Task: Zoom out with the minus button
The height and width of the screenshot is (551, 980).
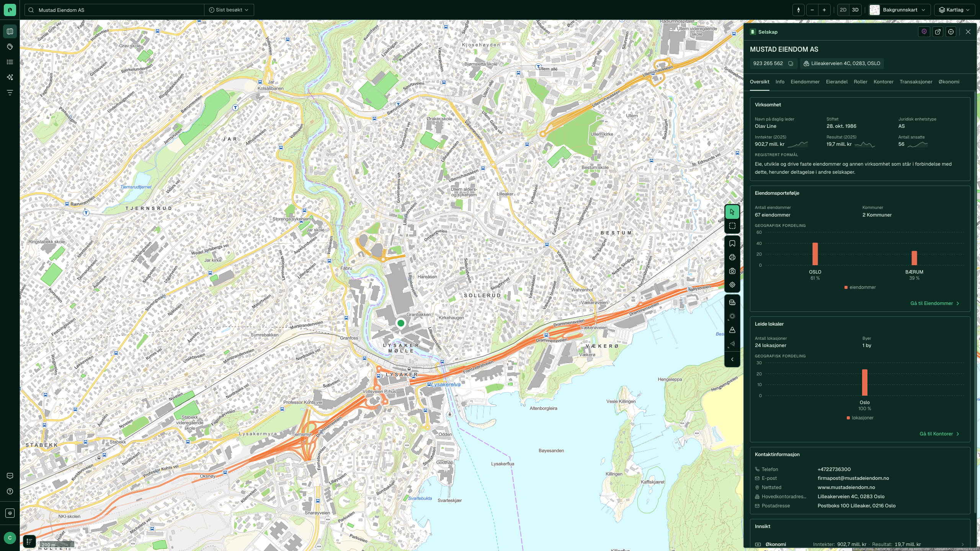Action: (x=812, y=10)
